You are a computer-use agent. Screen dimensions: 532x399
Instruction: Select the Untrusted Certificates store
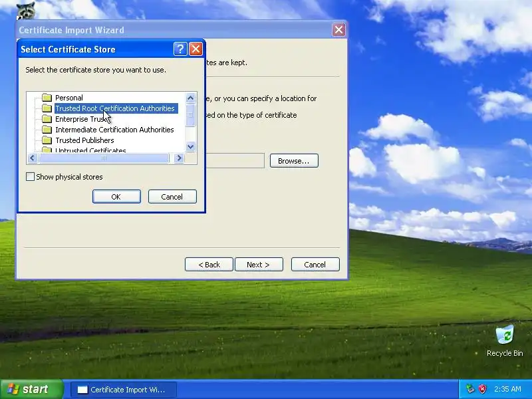[x=90, y=150]
